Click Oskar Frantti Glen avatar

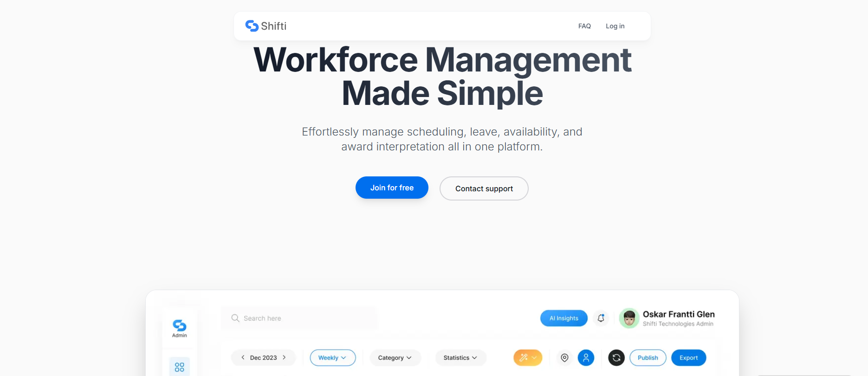click(629, 318)
